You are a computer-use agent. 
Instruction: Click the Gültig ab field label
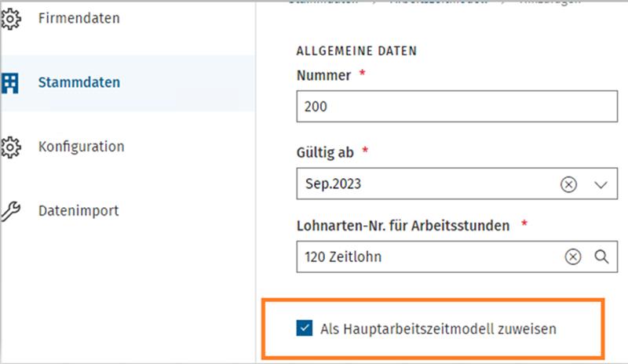click(325, 152)
